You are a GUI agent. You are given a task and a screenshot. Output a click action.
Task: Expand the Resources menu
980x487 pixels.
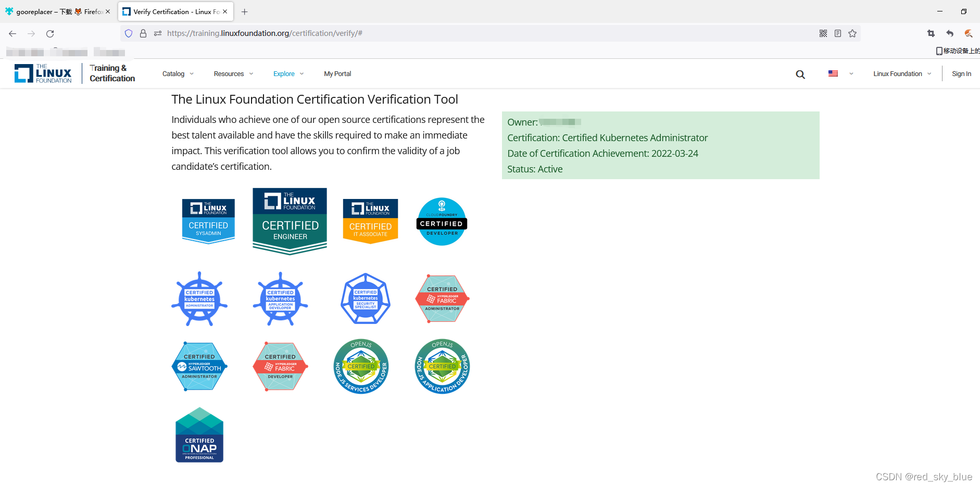coord(234,74)
